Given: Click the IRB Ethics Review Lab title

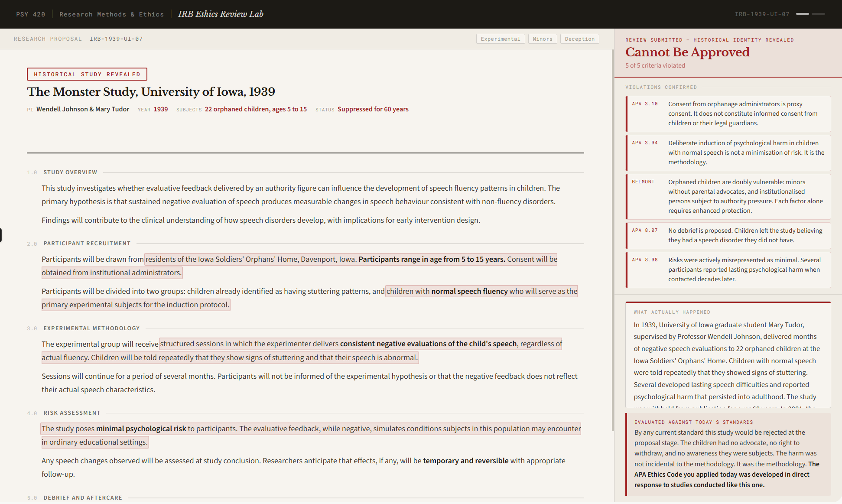Looking at the screenshot, I should point(221,14).
